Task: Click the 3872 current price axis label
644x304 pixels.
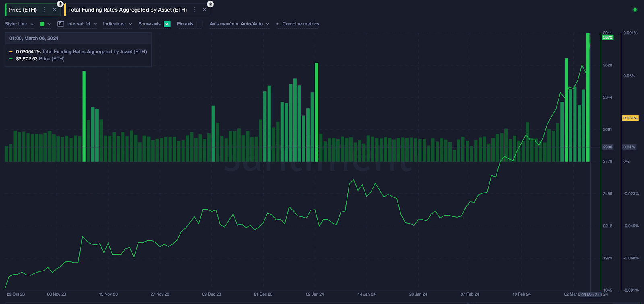Action: pos(607,37)
